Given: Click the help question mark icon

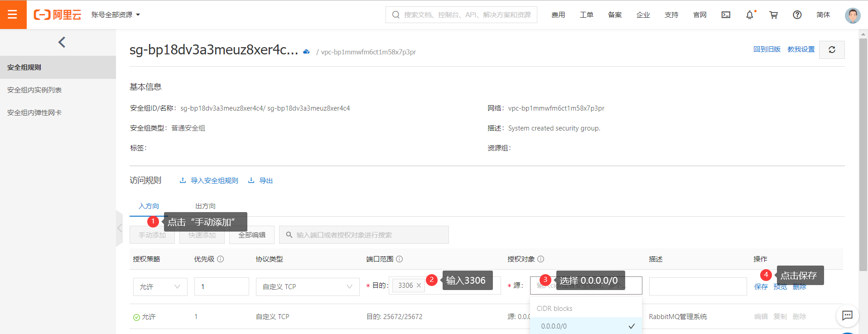Looking at the screenshot, I should point(797,15).
